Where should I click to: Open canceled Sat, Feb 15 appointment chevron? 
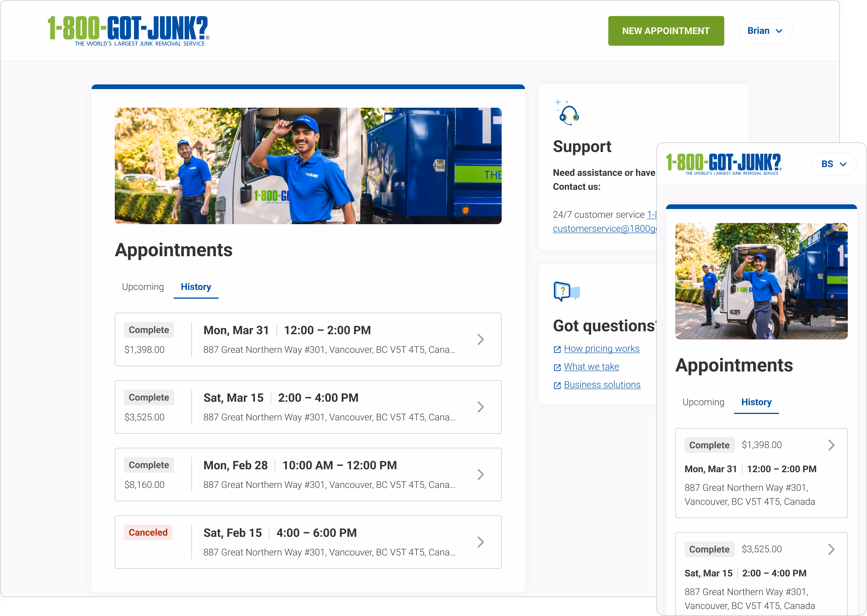point(480,542)
